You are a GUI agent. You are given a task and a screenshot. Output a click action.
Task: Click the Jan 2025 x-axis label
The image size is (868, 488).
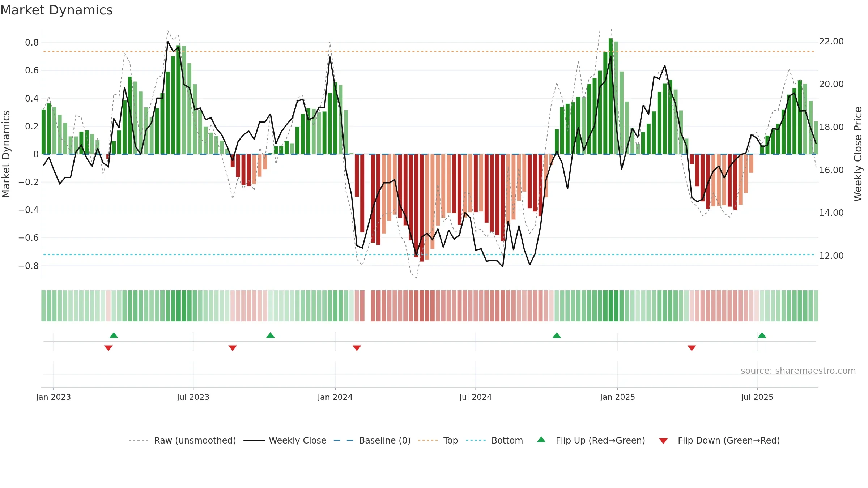click(617, 397)
